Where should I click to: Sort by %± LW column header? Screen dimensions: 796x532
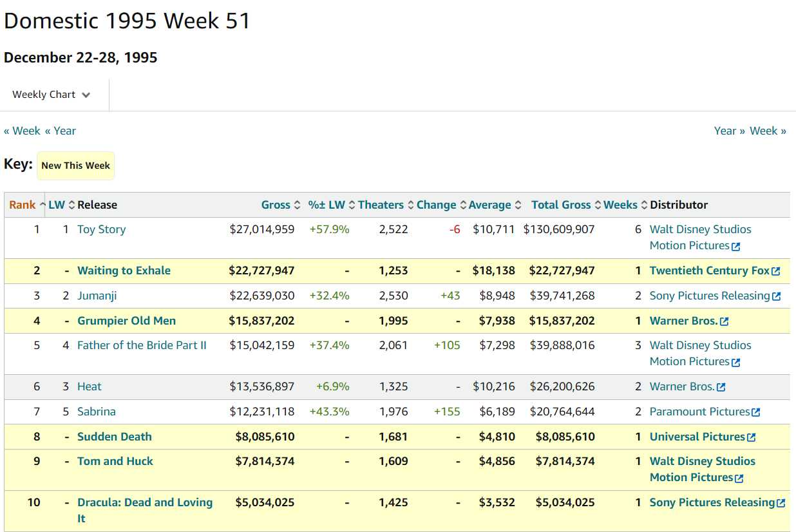[x=327, y=205]
